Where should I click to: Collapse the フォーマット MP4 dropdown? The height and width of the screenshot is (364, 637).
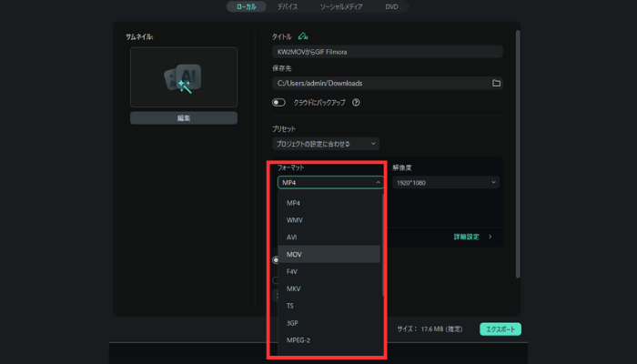(330, 182)
